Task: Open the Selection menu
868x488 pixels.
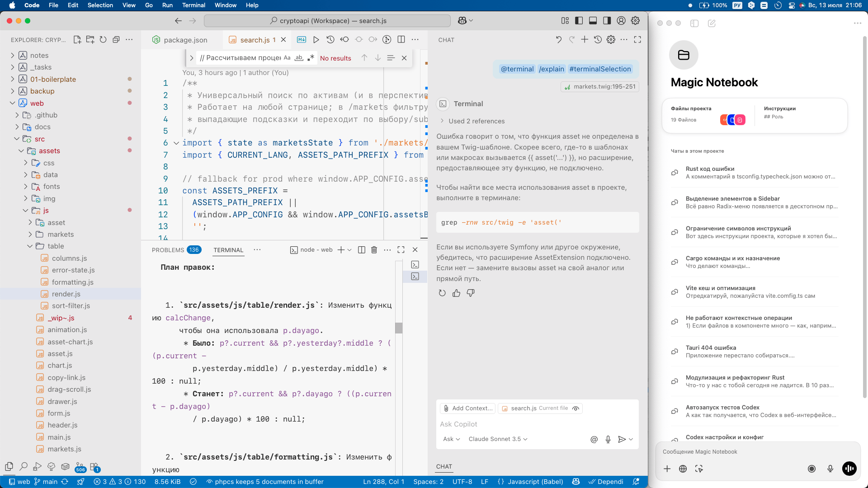Action: point(100,5)
